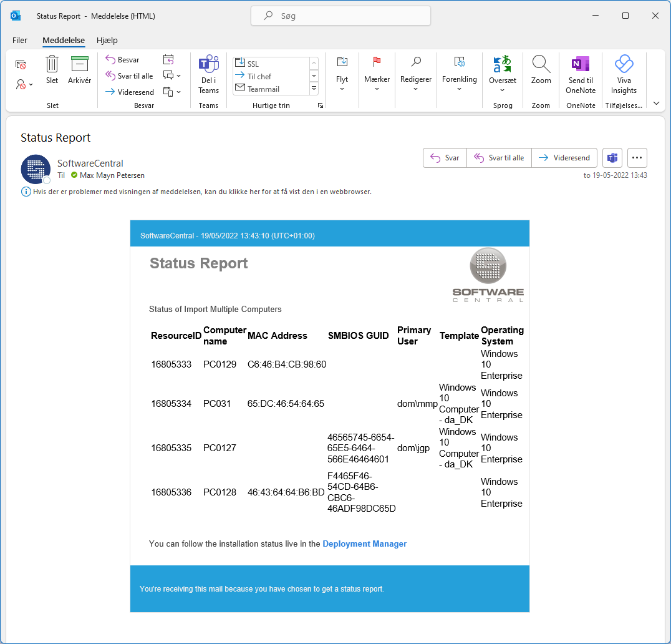Click the Slet (delete) trash icon

click(52, 65)
